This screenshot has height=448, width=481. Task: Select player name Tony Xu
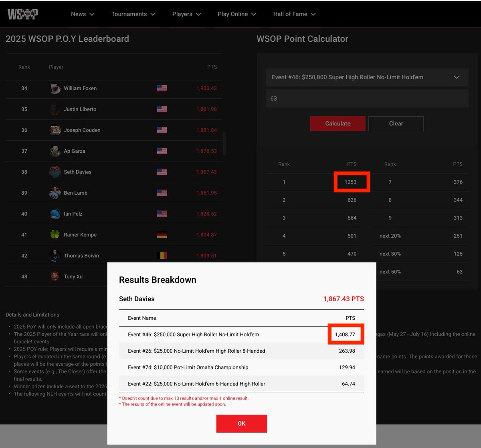coord(73,276)
